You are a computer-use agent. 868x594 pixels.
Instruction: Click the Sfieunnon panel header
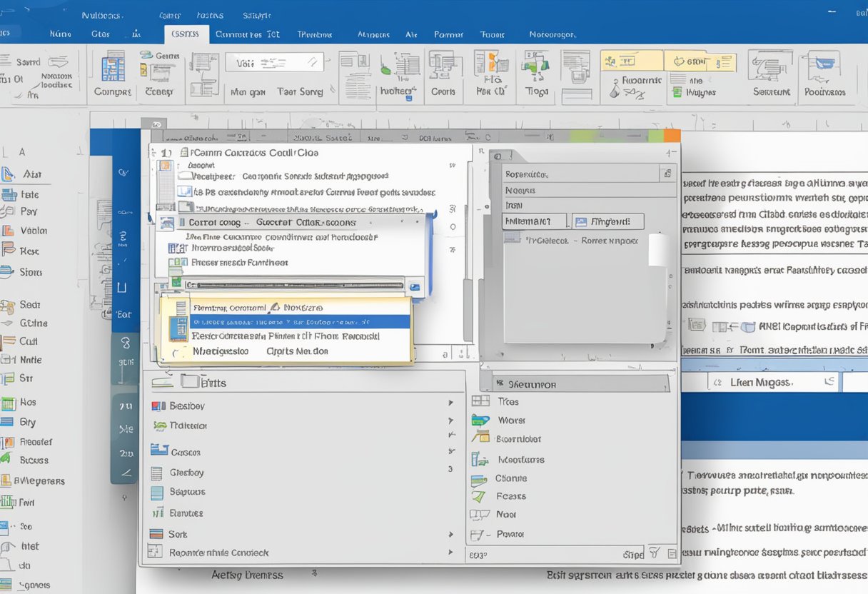(x=575, y=383)
